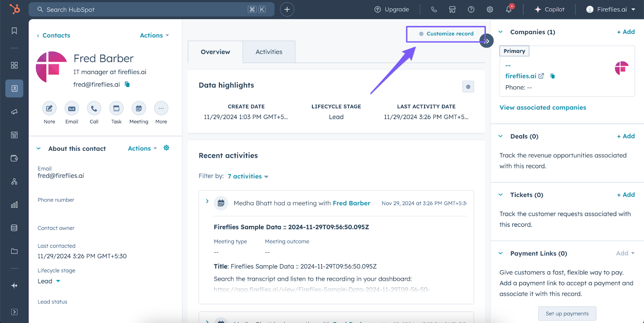
Task: Create a Note for this contact
Action: (x=50, y=108)
